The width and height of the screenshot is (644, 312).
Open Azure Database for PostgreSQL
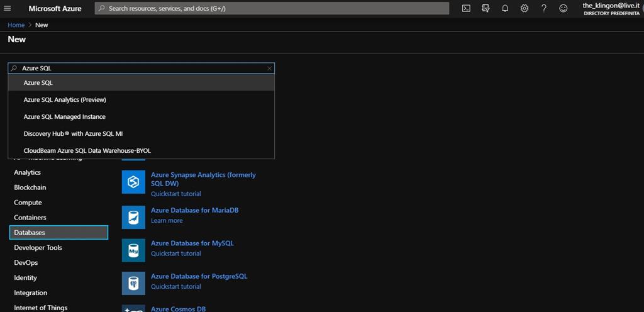199,276
